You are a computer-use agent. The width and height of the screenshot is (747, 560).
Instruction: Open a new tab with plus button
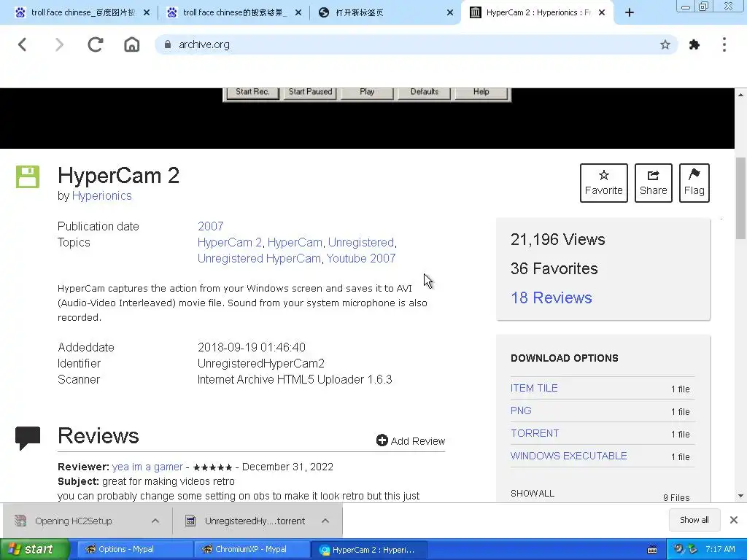tap(630, 13)
